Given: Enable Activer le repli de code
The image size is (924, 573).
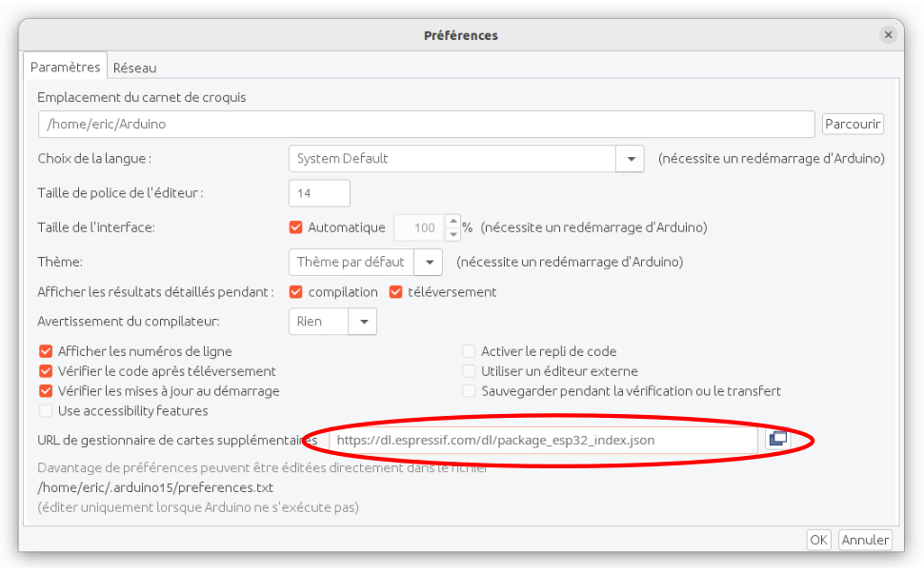Looking at the screenshot, I should point(469,351).
